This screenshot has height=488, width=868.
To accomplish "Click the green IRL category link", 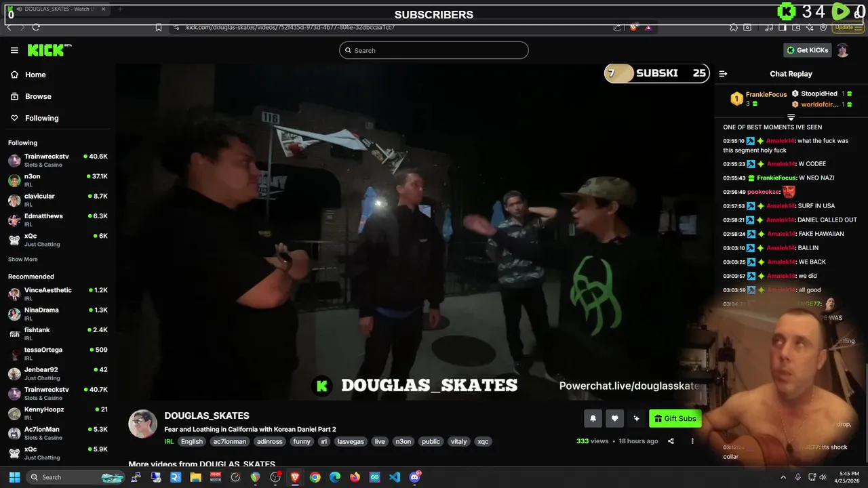I will pos(169,441).
